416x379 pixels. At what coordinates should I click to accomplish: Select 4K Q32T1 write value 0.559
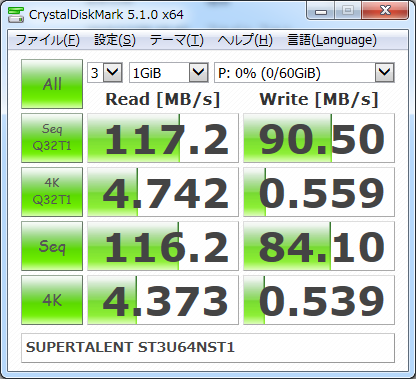coord(319,192)
